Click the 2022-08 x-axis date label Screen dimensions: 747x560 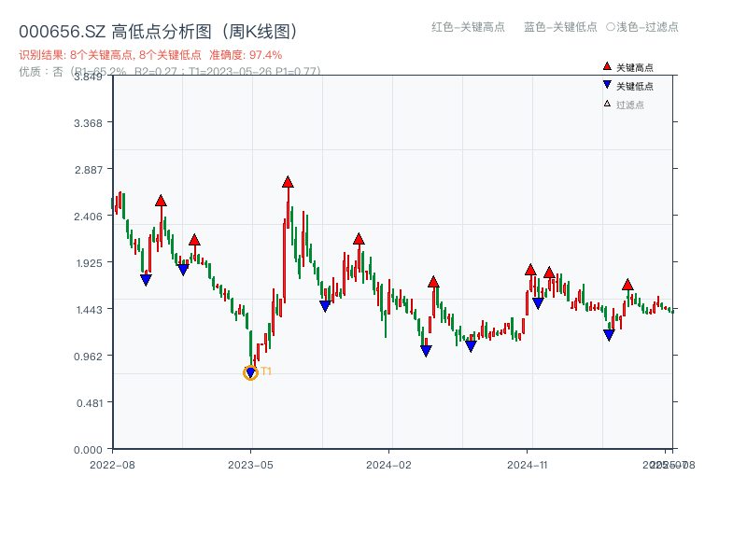(x=112, y=465)
